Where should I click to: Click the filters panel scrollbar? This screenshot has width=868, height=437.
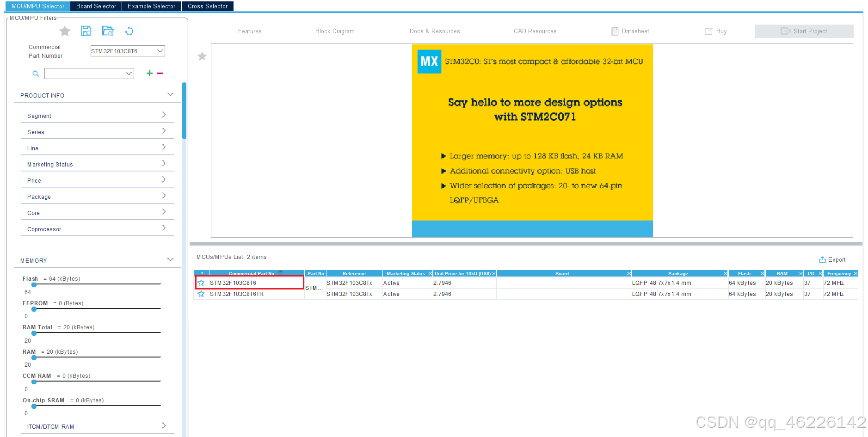click(x=184, y=111)
